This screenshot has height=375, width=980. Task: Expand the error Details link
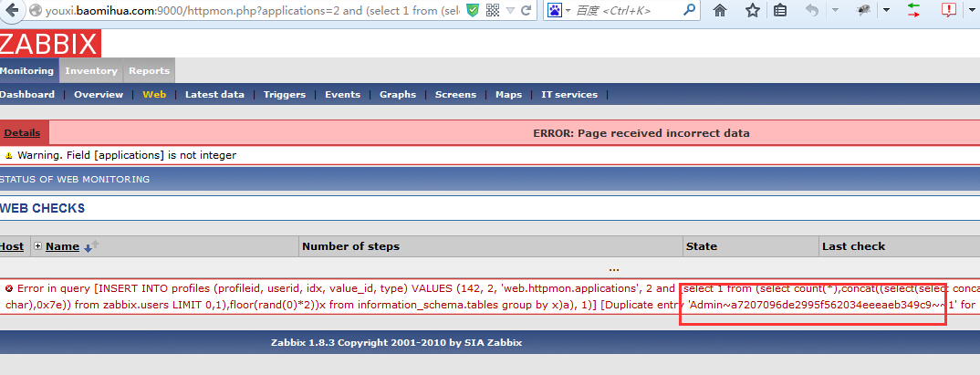(x=22, y=132)
